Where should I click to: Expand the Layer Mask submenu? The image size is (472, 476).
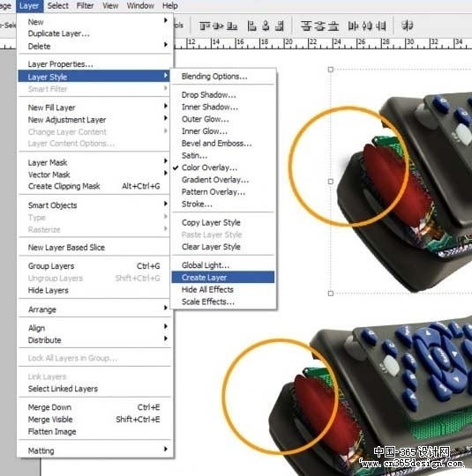(x=94, y=162)
